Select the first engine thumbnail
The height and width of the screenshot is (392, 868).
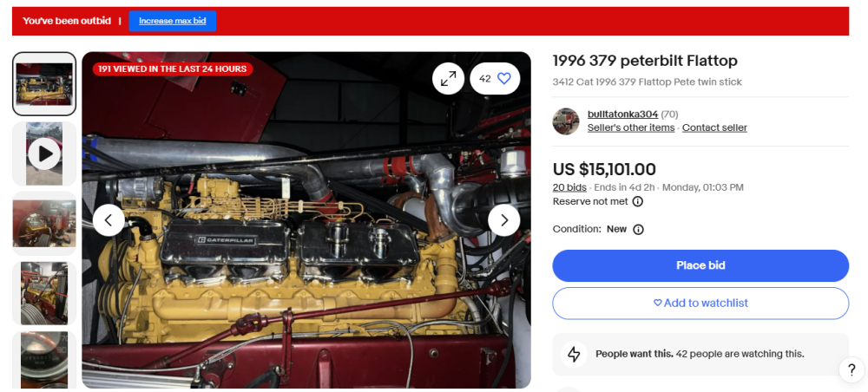(44, 84)
